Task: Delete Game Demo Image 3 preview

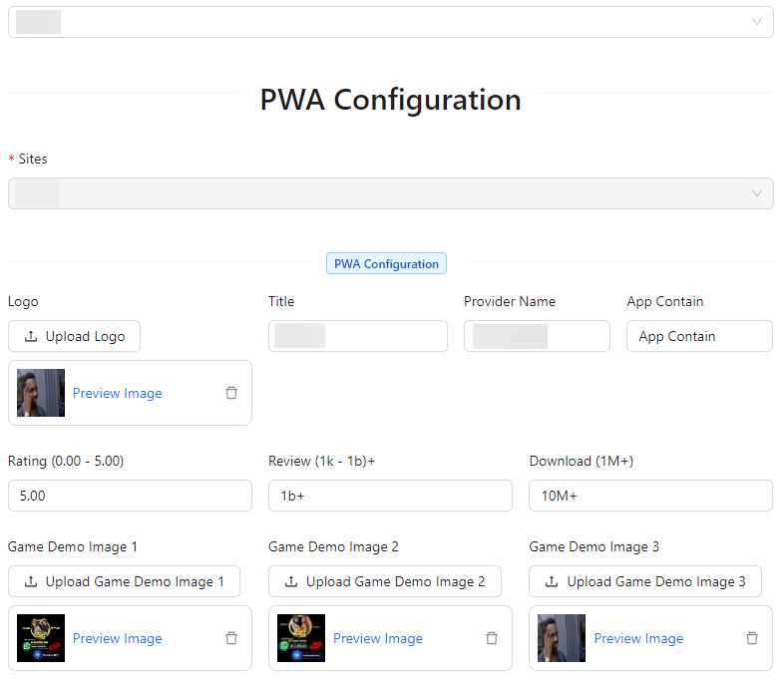Action: (752, 638)
